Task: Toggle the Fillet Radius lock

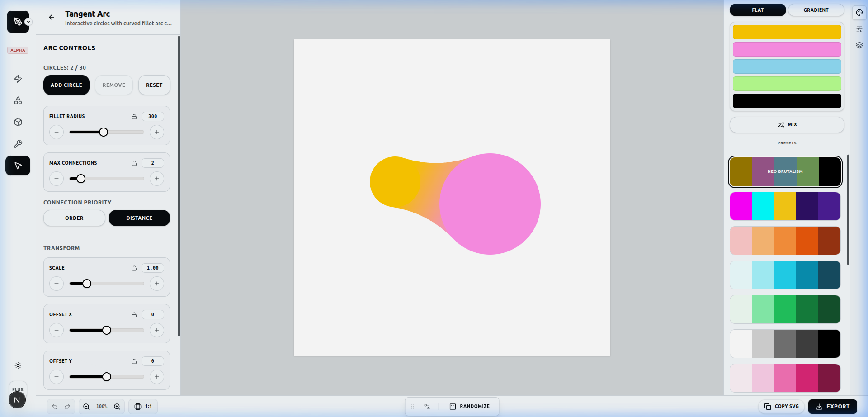Action: tap(134, 117)
